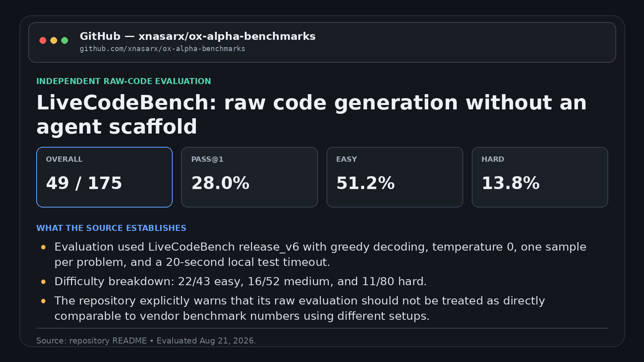
Task: Click the 49 / 175 score value
Action: click(84, 183)
